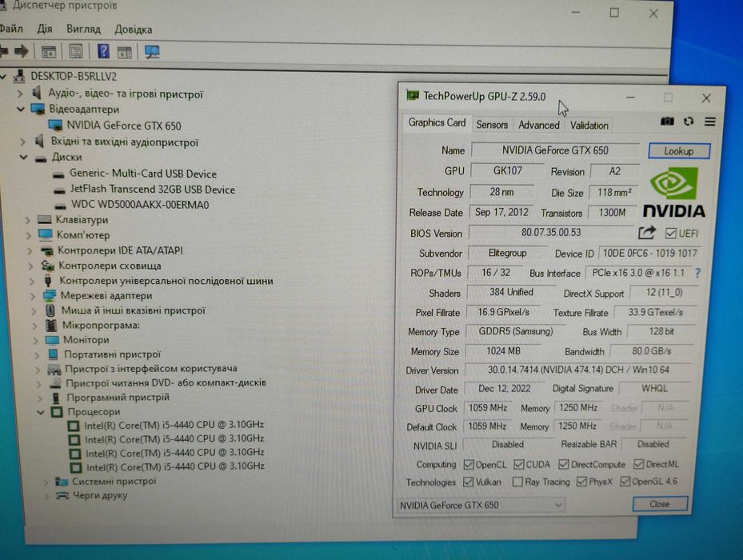Expand the Контролери IDE ATA/ATAPI node
This screenshot has height=560, width=743.
(30, 250)
